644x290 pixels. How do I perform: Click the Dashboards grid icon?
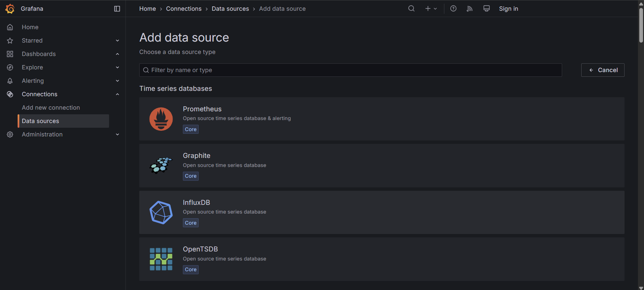[x=10, y=54]
